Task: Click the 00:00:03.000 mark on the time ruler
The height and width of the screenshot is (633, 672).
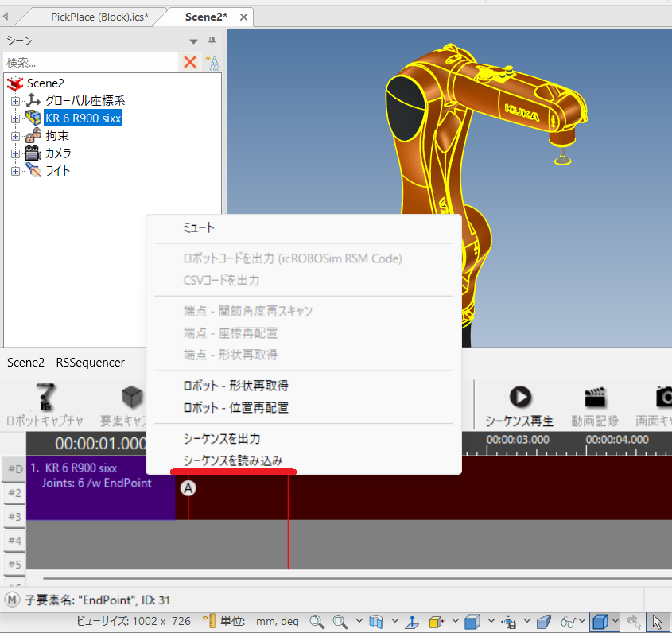Action: coord(517,439)
